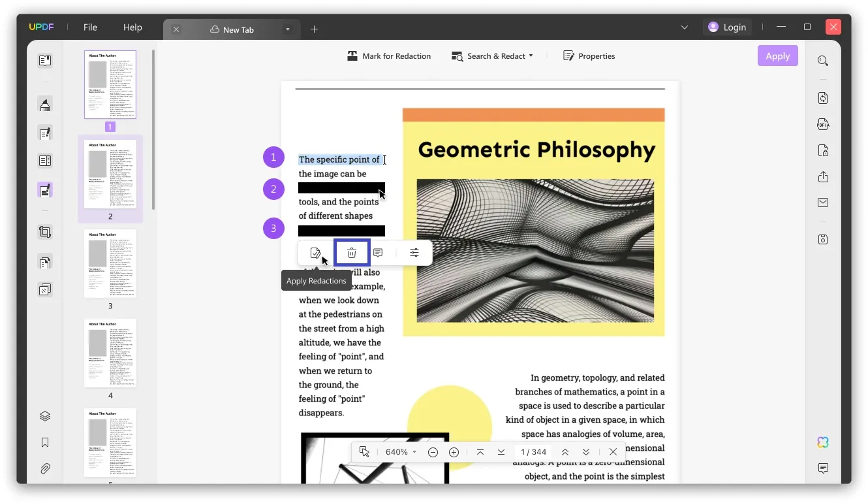Delete the redaction mark with trash icon
Screen dimensions: 868x503
[x=352, y=253]
